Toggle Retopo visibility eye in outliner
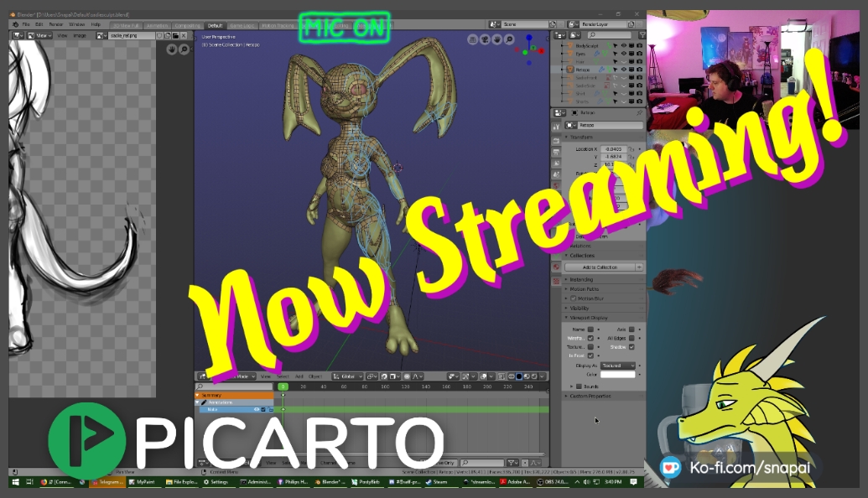 [623, 70]
